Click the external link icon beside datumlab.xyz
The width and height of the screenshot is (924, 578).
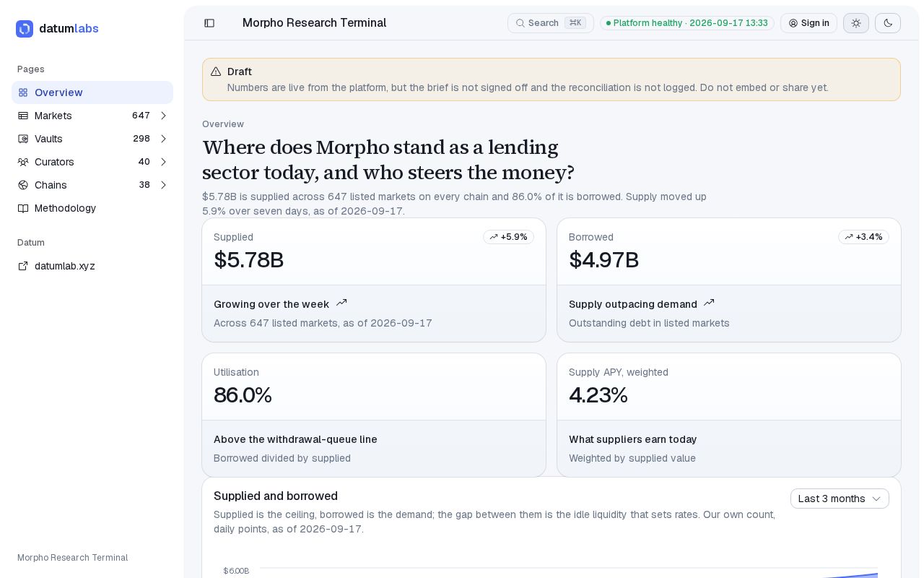coord(23,266)
